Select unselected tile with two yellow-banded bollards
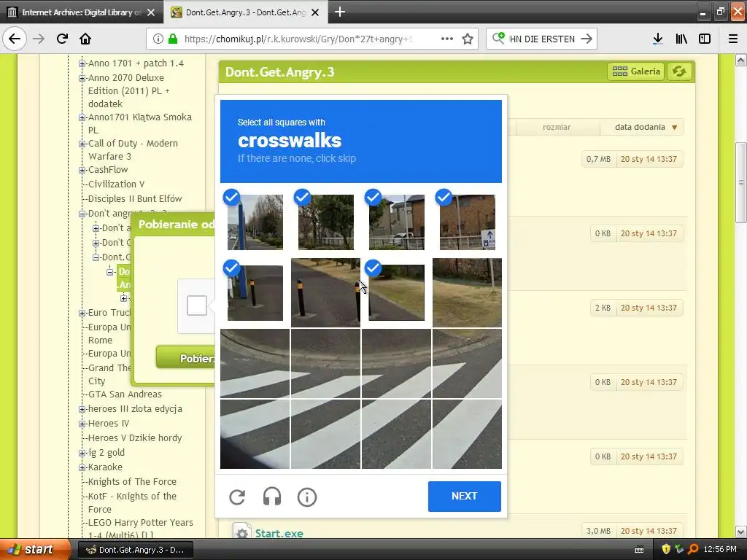This screenshot has height=560, width=747. pyautogui.click(x=326, y=293)
